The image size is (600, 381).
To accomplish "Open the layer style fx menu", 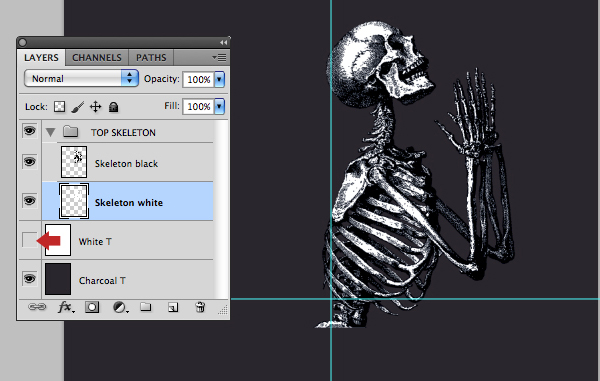I will click(x=66, y=307).
